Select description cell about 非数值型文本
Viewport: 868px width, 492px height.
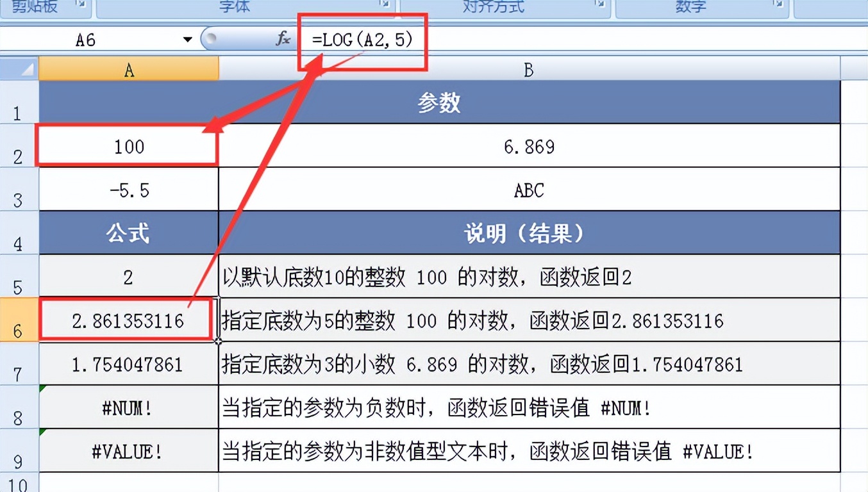click(529, 451)
